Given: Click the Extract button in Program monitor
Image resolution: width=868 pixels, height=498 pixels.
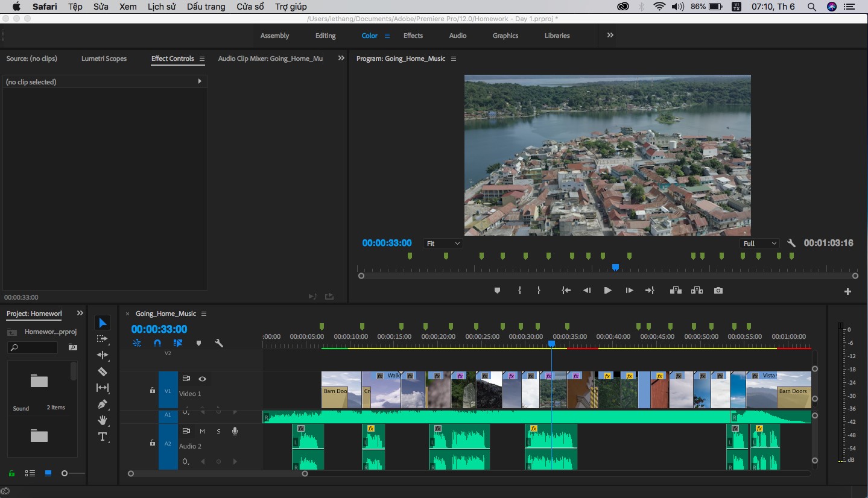Looking at the screenshot, I should click(697, 291).
